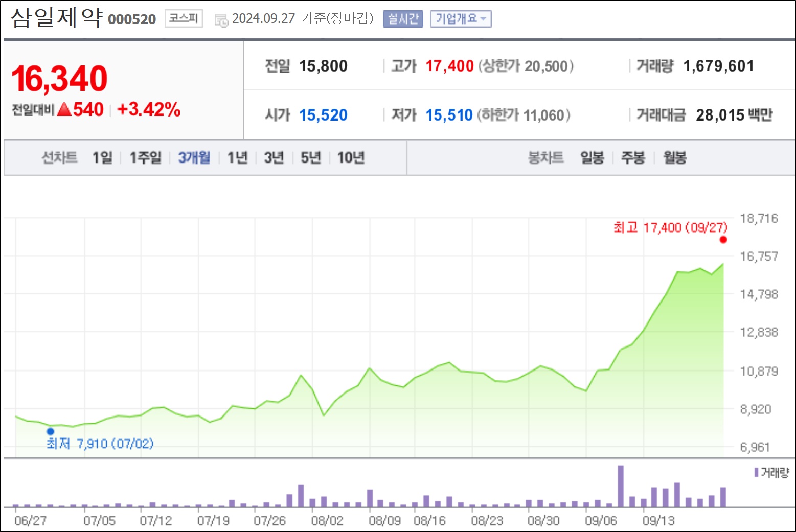Click the 09/13 date axis label
This screenshot has width=796, height=532.
coord(658,521)
